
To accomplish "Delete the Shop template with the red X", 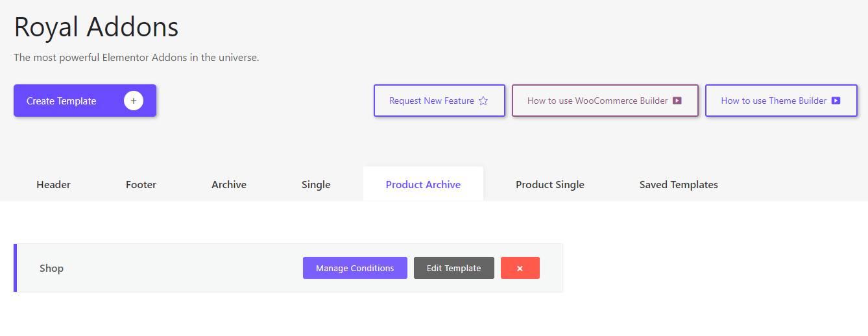I will pyautogui.click(x=520, y=268).
